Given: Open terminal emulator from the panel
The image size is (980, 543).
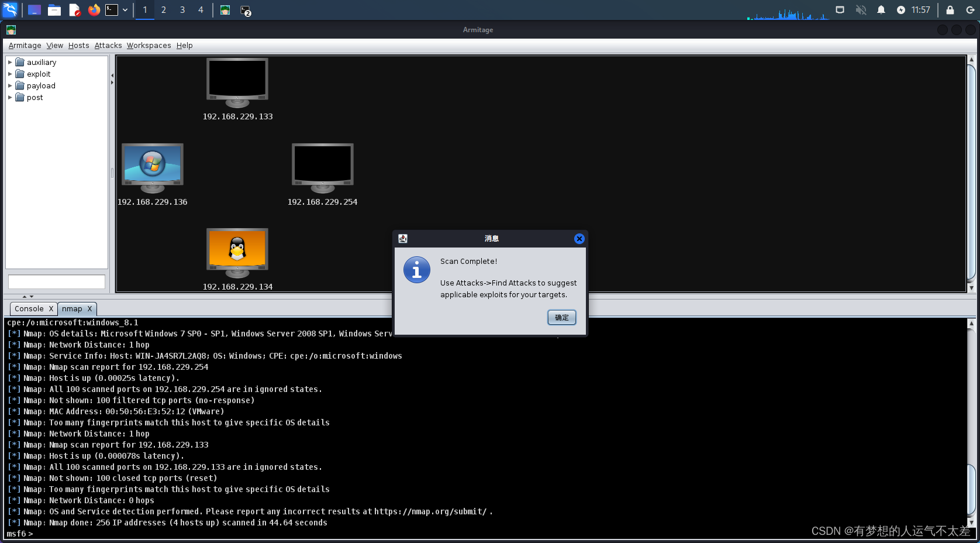Looking at the screenshot, I should [112, 10].
